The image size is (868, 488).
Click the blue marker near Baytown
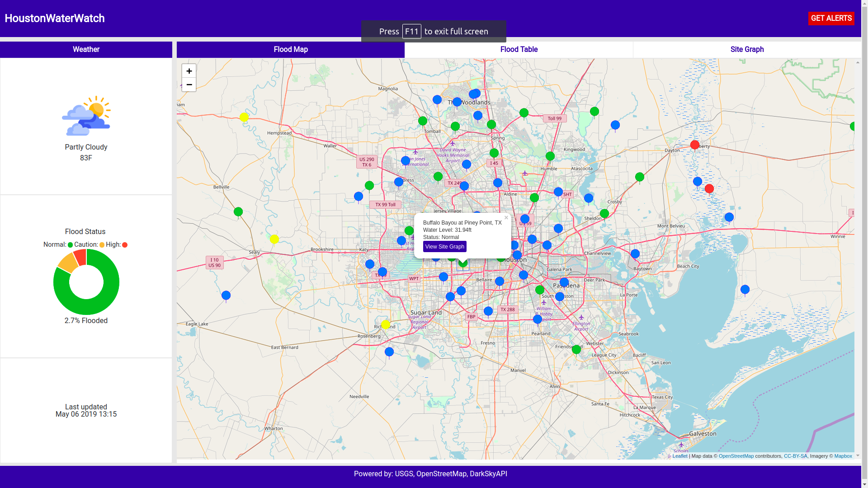click(x=635, y=254)
